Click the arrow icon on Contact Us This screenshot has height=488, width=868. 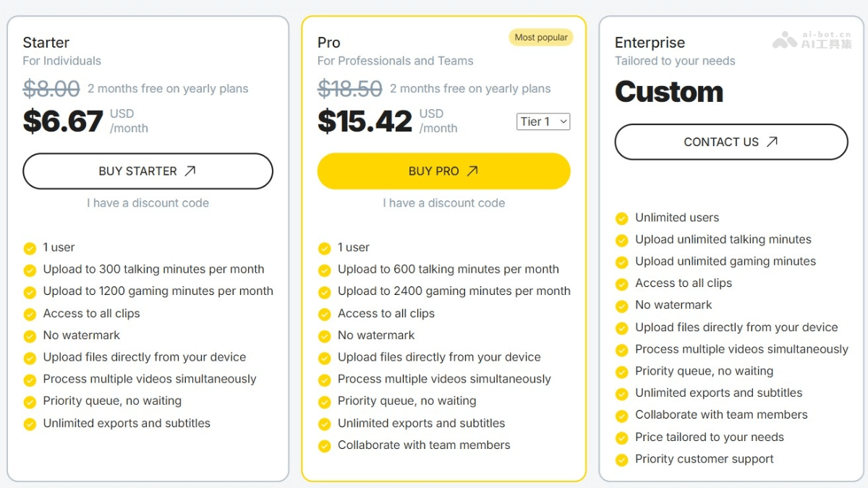click(772, 142)
